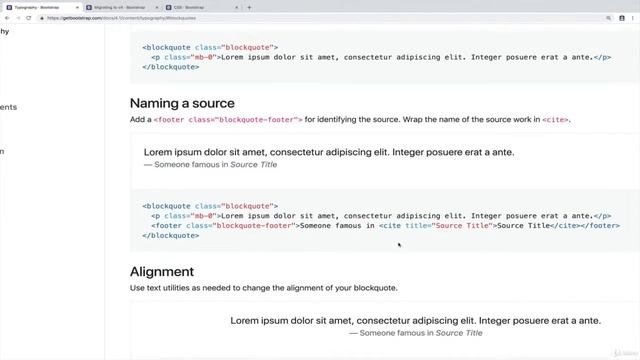Click the partially visible 'hy' sidebar link
640x360 pixels.
point(4,31)
